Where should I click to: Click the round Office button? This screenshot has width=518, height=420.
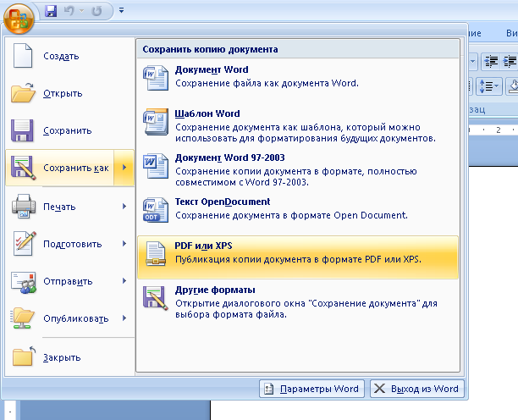[19, 19]
